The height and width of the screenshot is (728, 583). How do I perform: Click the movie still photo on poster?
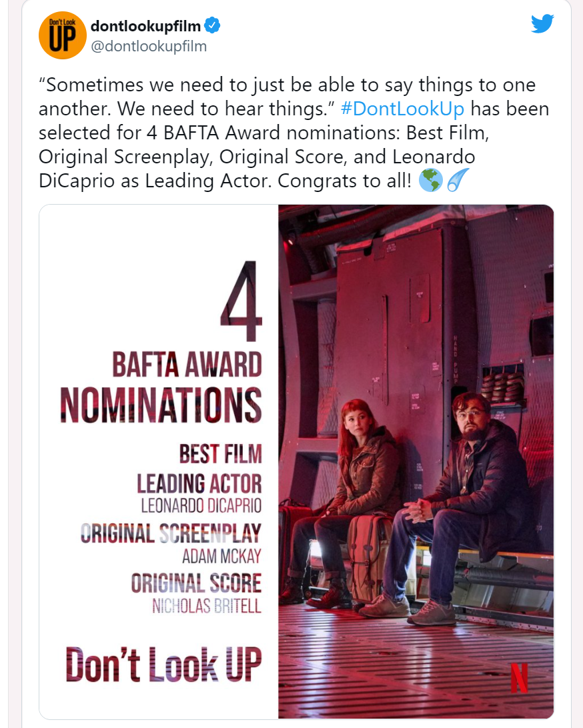coord(416,461)
